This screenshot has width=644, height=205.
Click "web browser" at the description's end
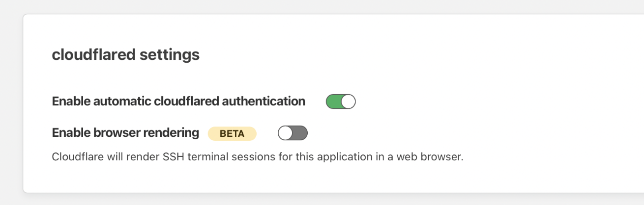click(435, 158)
